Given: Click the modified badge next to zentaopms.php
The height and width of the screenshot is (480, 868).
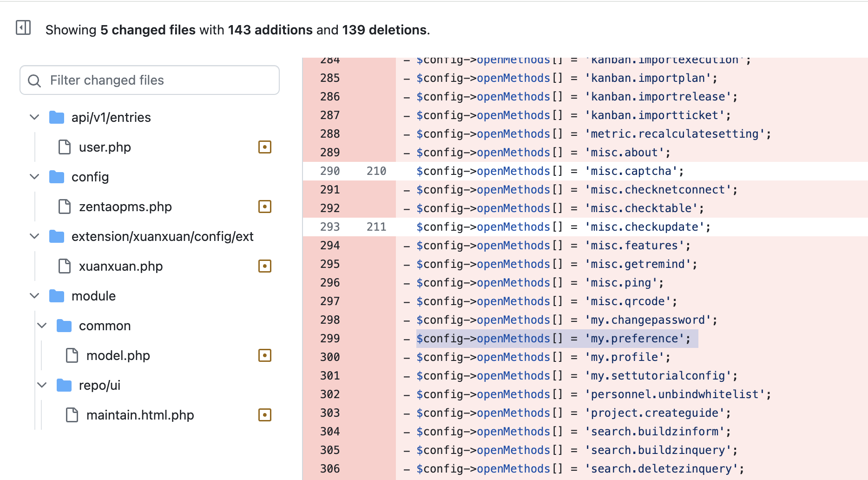Looking at the screenshot, I should 264,207.
